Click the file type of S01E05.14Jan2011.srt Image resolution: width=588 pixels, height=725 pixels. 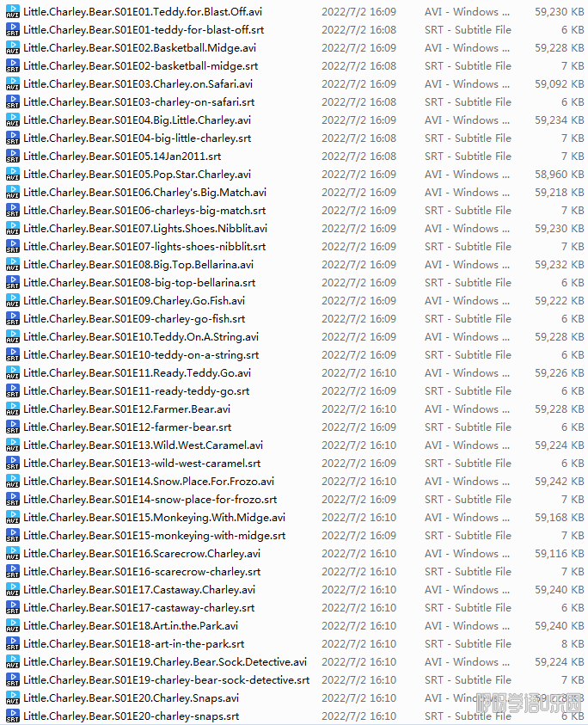pos(468,156)
